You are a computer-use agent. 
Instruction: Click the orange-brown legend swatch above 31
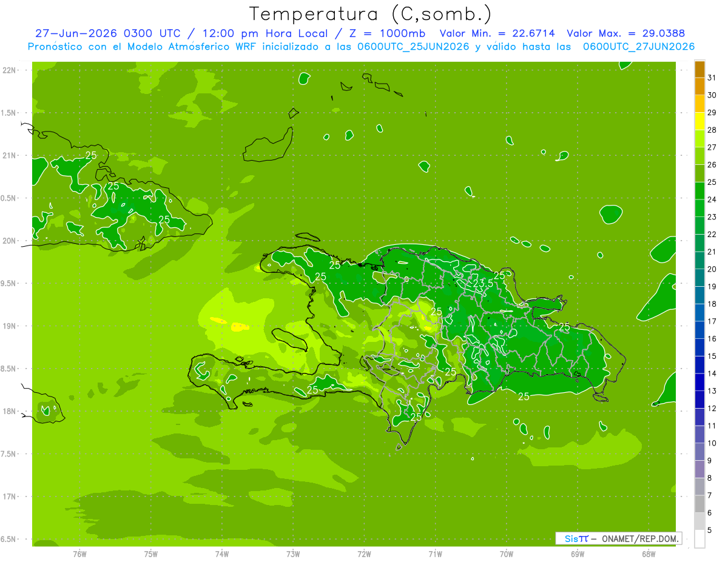(x=699, y=69)
